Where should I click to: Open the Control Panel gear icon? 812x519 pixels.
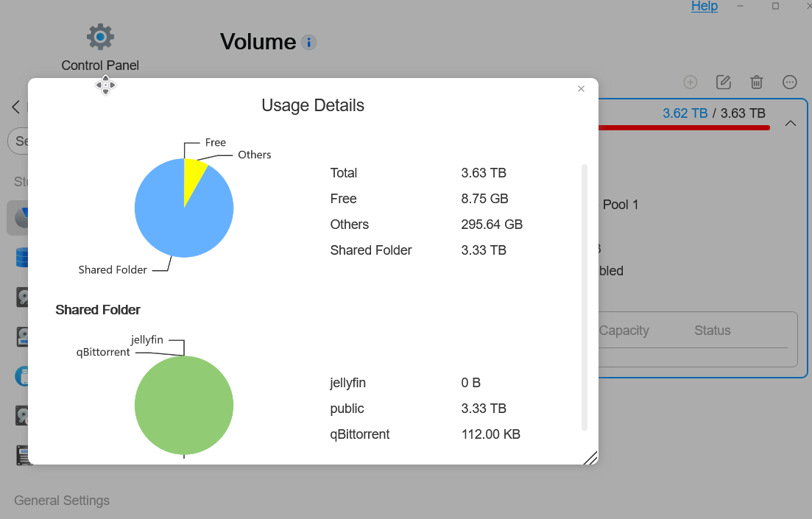[100, 37]
